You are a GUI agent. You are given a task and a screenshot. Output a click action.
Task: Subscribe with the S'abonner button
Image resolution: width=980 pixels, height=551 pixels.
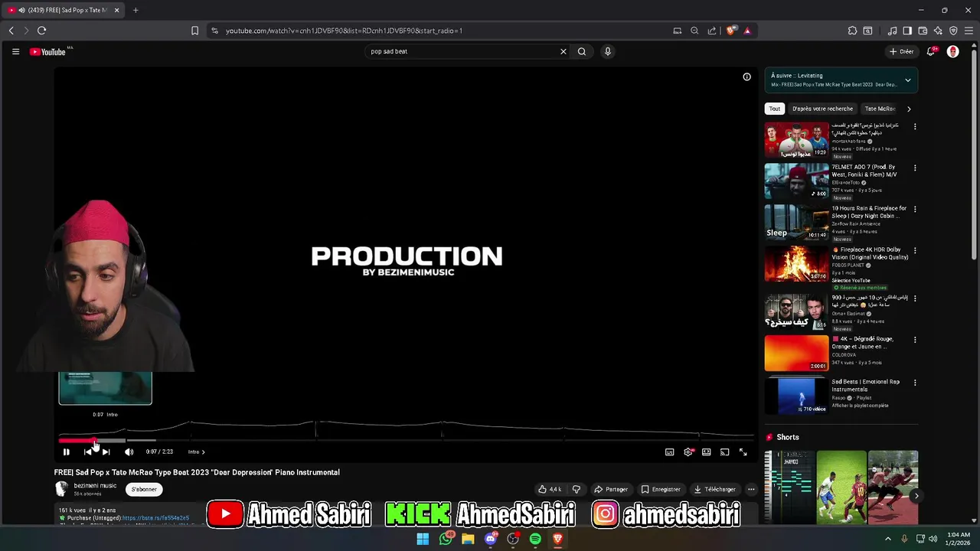[144, 489]
